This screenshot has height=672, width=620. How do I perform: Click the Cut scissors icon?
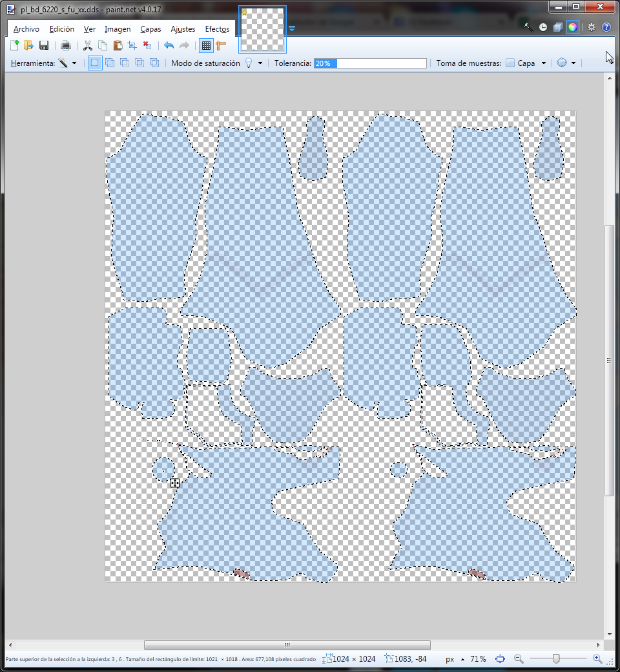(88, 45)
